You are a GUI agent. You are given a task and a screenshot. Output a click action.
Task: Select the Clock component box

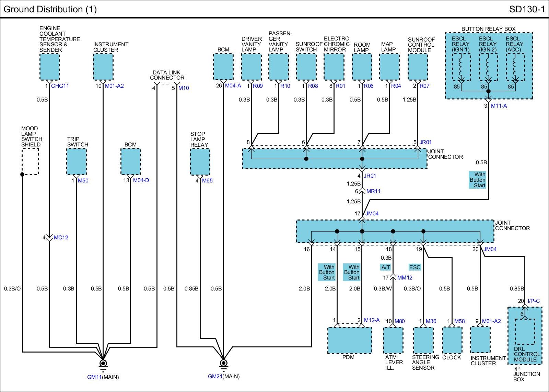pos(452,340)
